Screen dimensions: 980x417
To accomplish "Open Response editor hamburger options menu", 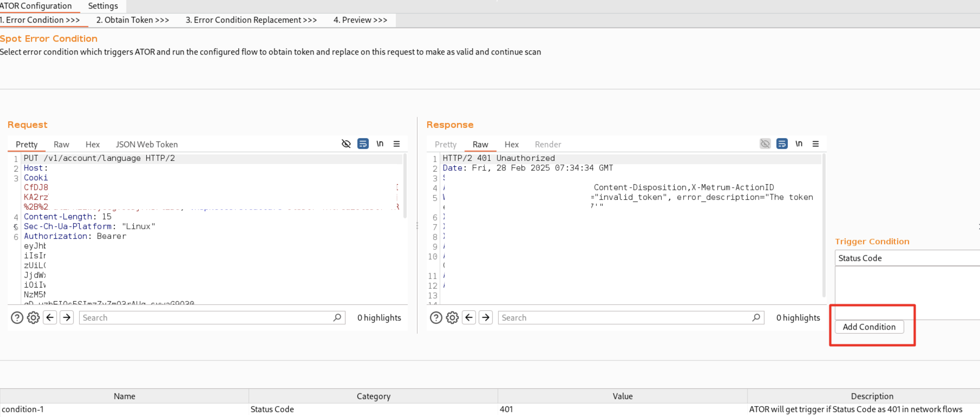I will click(x=815, y=144).
